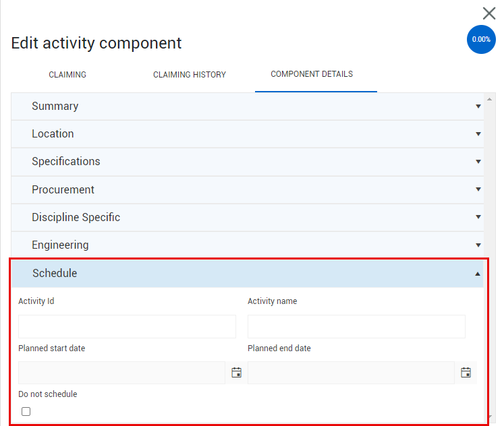The image size is (504, 426).
Task: Expand the Summary section arrow
Action: pyautogui.click(x=478, y=106)
